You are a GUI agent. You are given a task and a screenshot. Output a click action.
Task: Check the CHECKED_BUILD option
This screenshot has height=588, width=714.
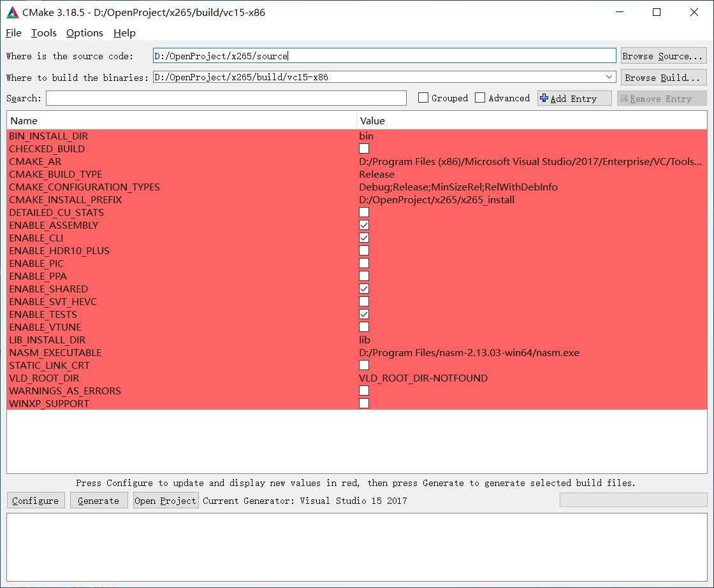(364, 149)
